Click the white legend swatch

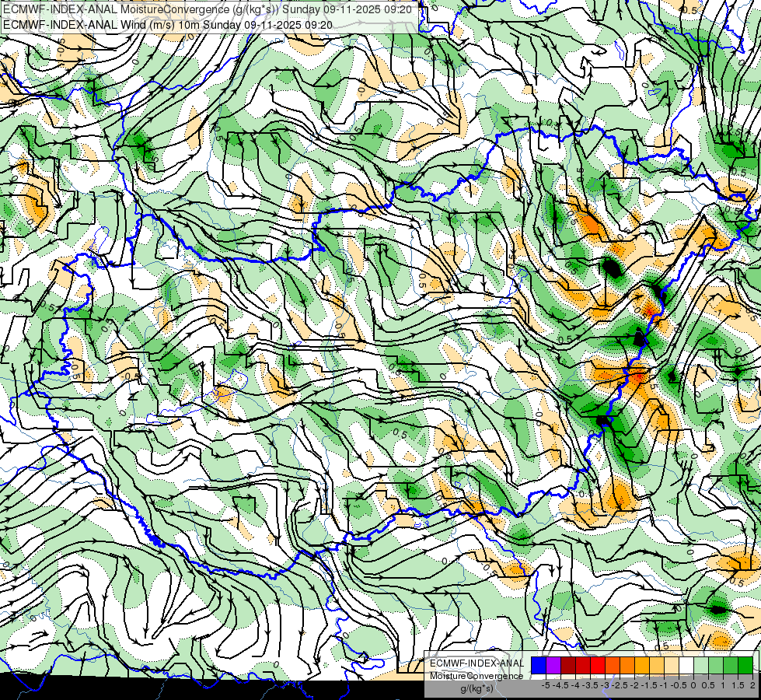pyautogui.click(x=686, y=665)
